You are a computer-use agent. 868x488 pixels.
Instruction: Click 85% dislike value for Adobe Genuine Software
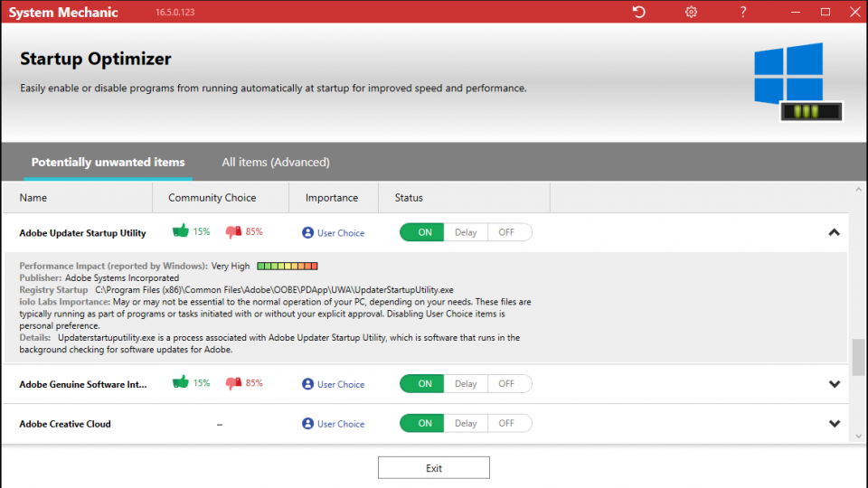click(254, 383)
